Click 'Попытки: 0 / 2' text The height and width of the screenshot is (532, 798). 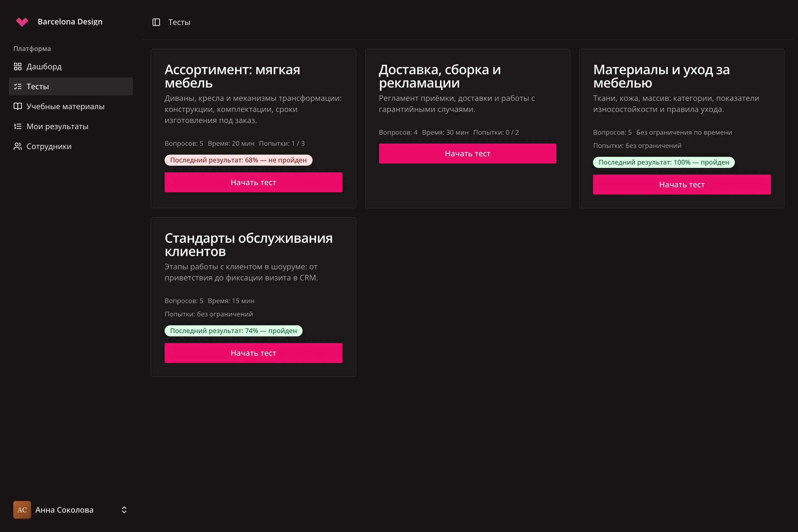496,132
